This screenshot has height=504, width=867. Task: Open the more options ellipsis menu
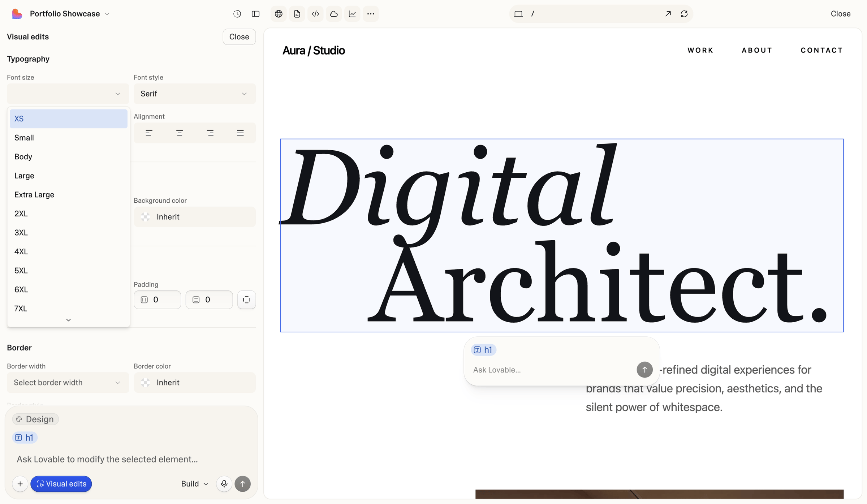(371, 14)
